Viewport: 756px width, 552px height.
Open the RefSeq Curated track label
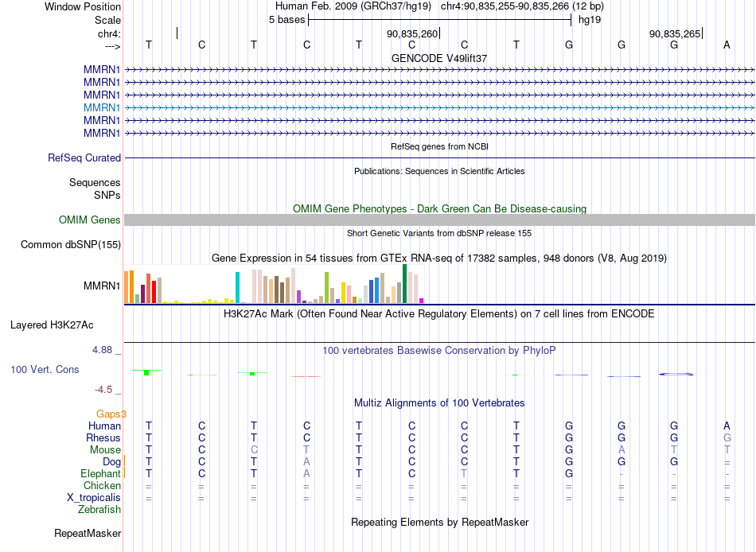click(84, 157)
